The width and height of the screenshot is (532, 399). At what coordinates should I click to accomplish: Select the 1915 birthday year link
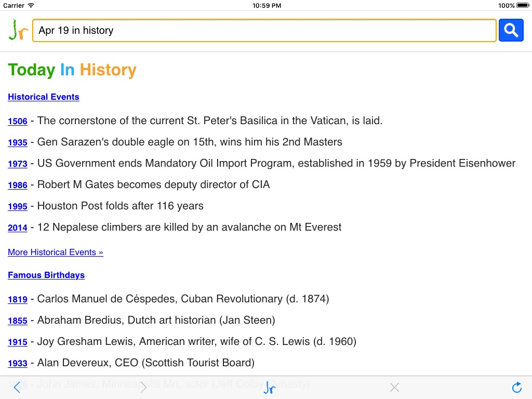click(x=18, y=342)
